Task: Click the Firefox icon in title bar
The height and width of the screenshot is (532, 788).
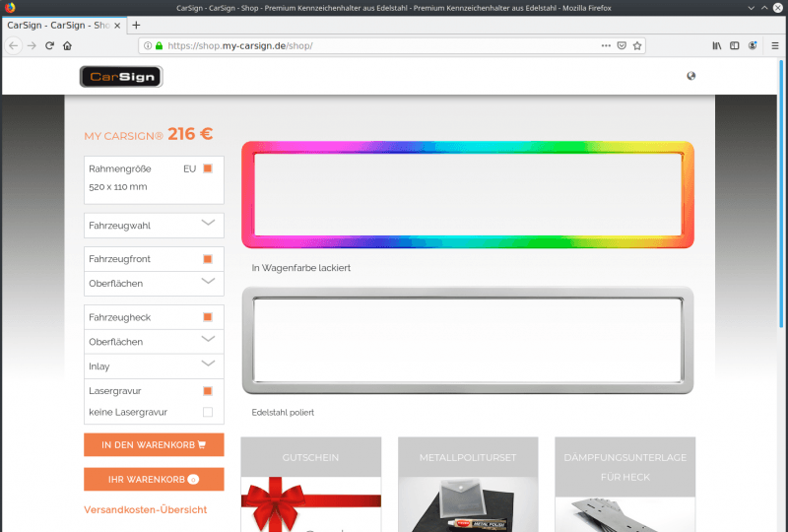Action: tap(10, 8)
